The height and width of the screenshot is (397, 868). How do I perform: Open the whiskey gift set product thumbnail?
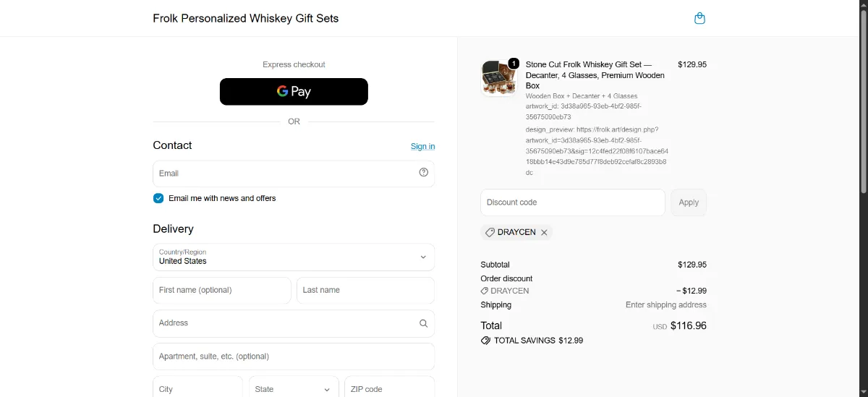(499, 78)
